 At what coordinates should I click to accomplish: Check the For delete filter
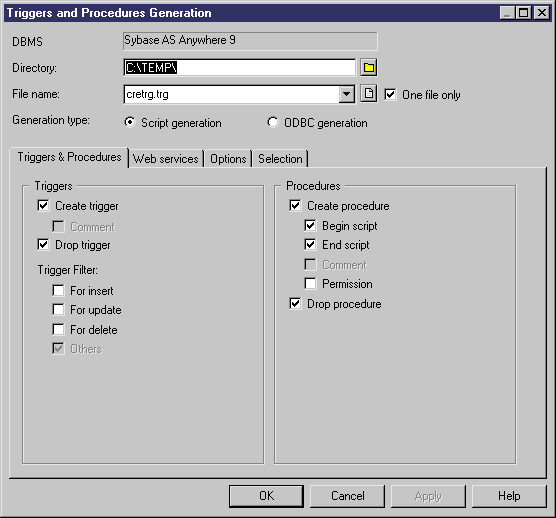pyautogui.click(x=58, y=329)
